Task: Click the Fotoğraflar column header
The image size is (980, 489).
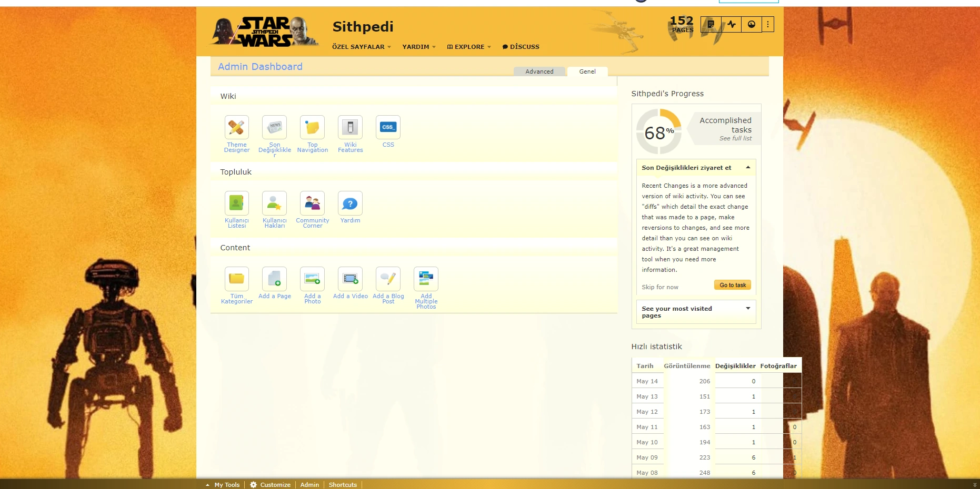Action: tap(778, 366)
